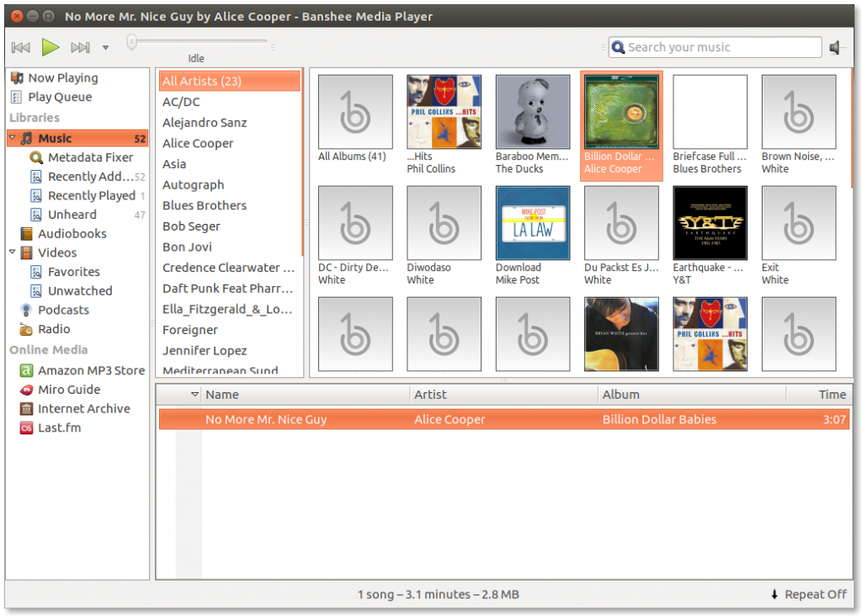Click the volume speaker icon
The width and height of the screenshot is (862, 616).
835,47
